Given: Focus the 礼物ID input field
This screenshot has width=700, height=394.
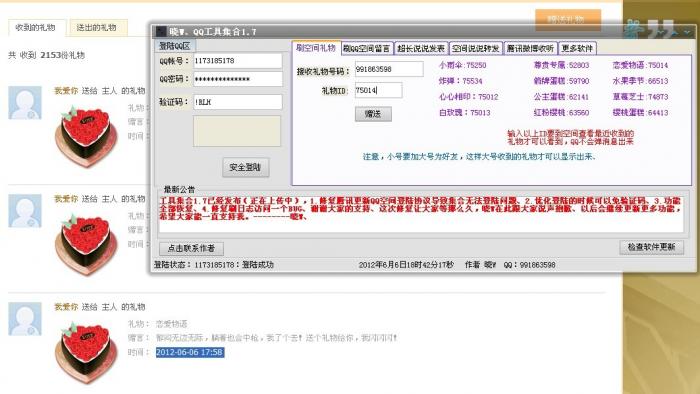Looking at the screenshot, I should pos(378,90).
